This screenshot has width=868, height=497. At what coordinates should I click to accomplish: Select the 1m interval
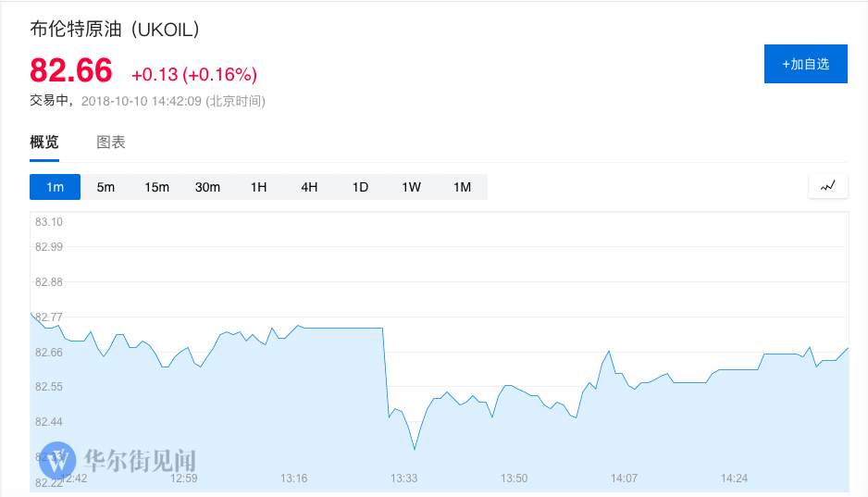[x=55, y=187]
